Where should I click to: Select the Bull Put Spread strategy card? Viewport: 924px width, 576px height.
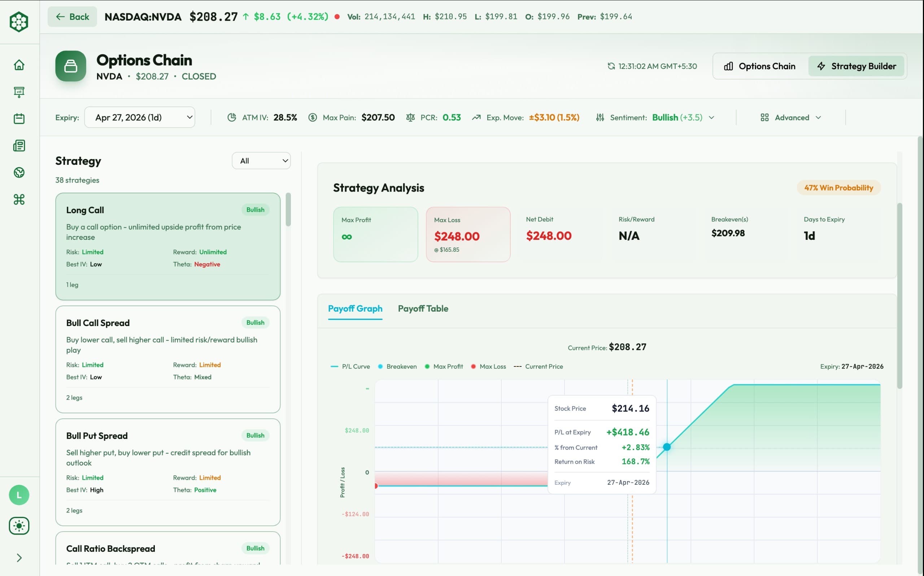click(x=168, y=472)
